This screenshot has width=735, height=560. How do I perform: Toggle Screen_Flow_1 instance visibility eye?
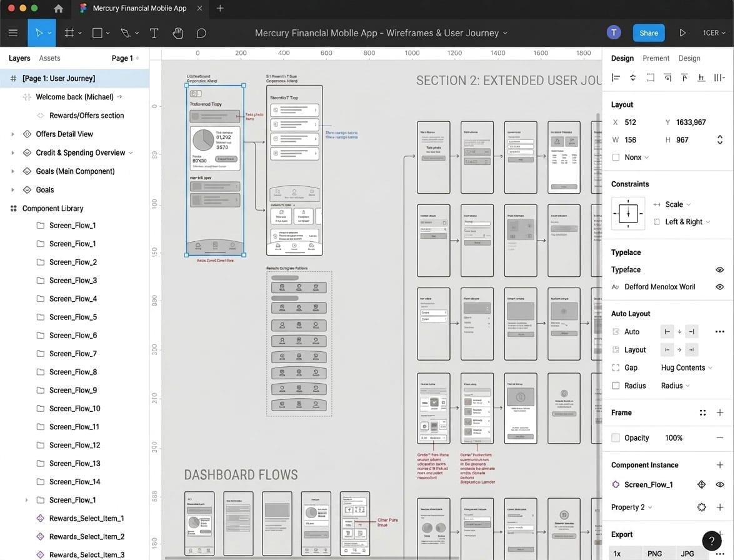coord(720,484)
